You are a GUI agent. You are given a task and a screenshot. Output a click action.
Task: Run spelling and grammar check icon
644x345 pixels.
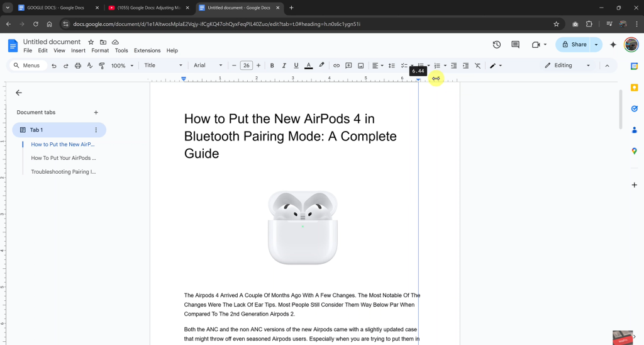[x=89, y=66]
